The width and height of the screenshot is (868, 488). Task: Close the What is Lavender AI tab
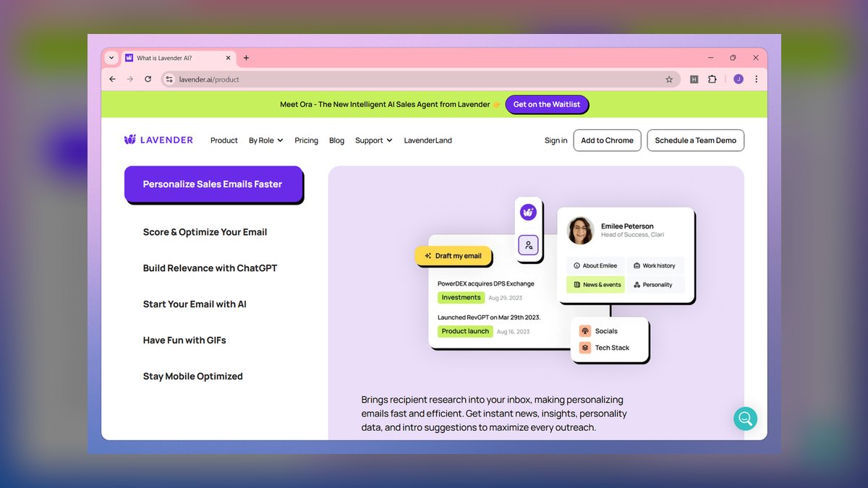tap(229, 58)
